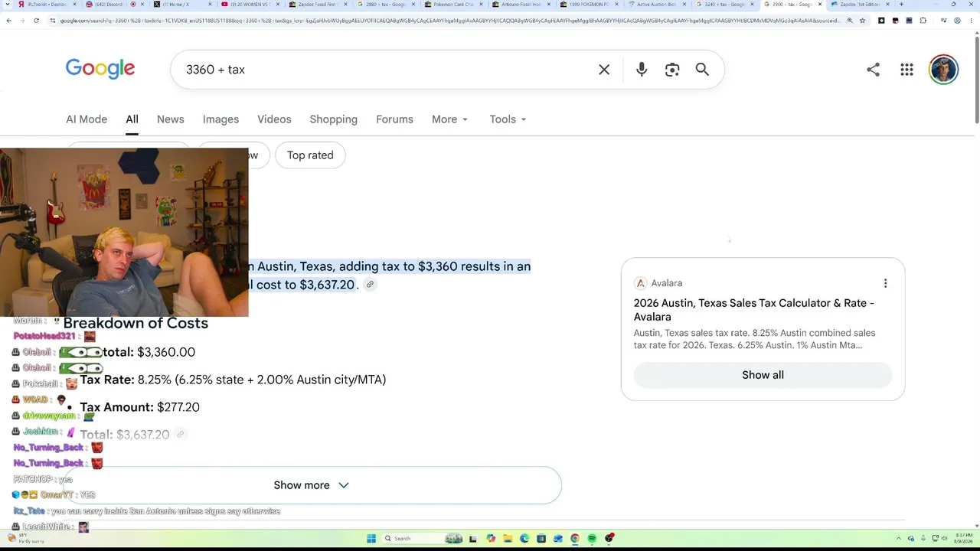Open the Windows Start menu
Viewport: 980px width, 551px height.
371,539
